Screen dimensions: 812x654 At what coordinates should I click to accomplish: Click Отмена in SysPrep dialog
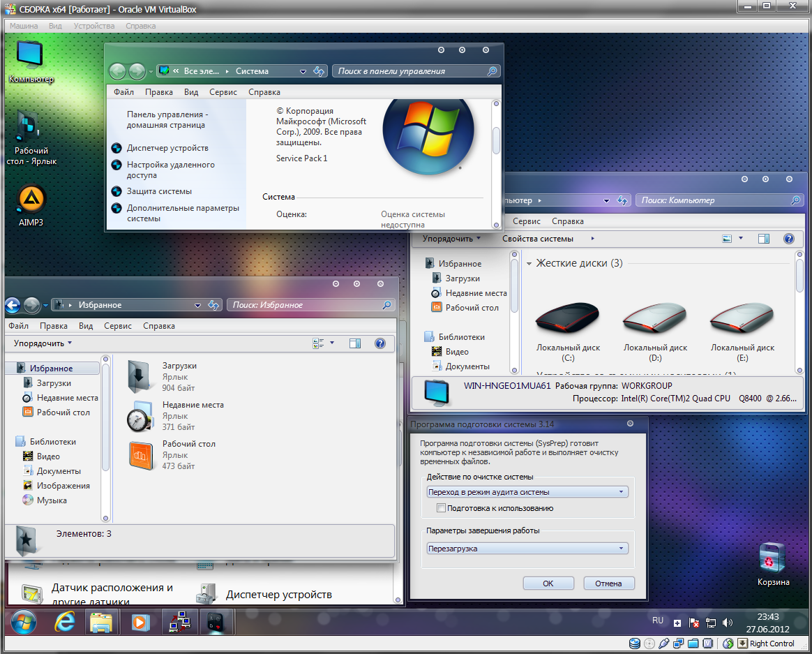608,584
